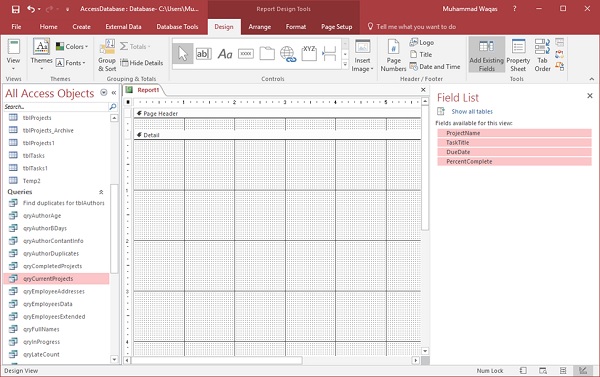This screenshot has height=377, width=600.
Task: Click in the navigation Search box
Action: [56, 107]
